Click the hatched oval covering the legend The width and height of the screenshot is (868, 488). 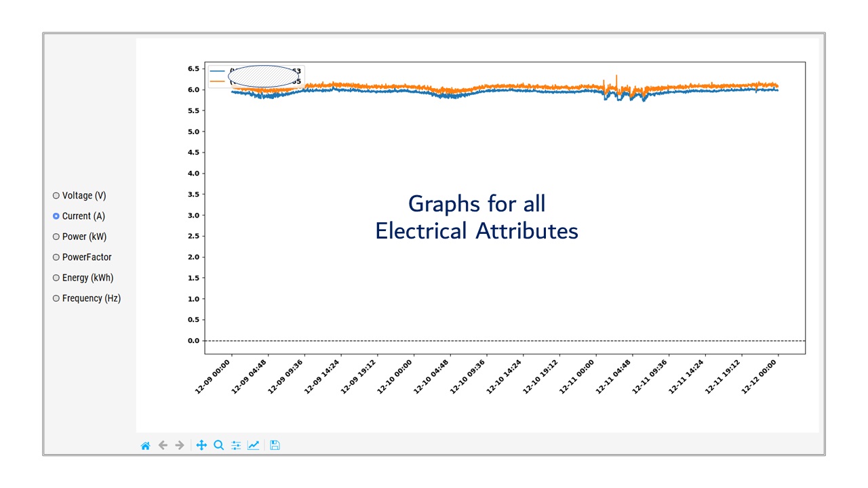pos(263,76)
